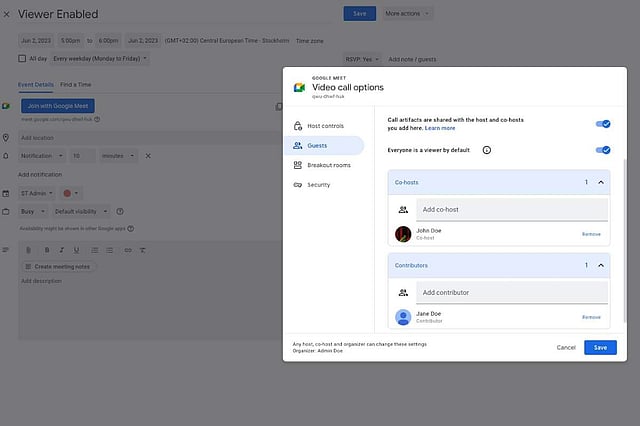Screen dimensions: 640x426
Task: Click info icon beside viewer default setting
Action: click(486, 150)
